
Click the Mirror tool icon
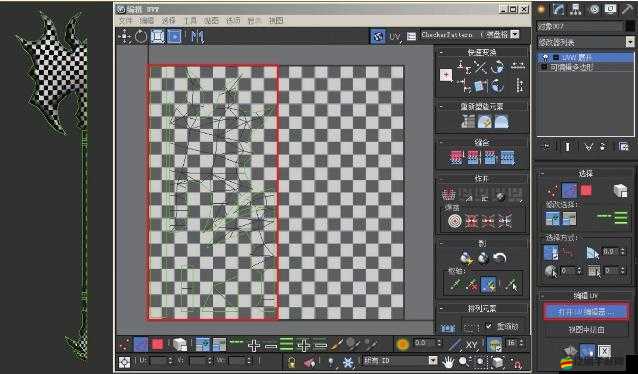tap(197, 37)
